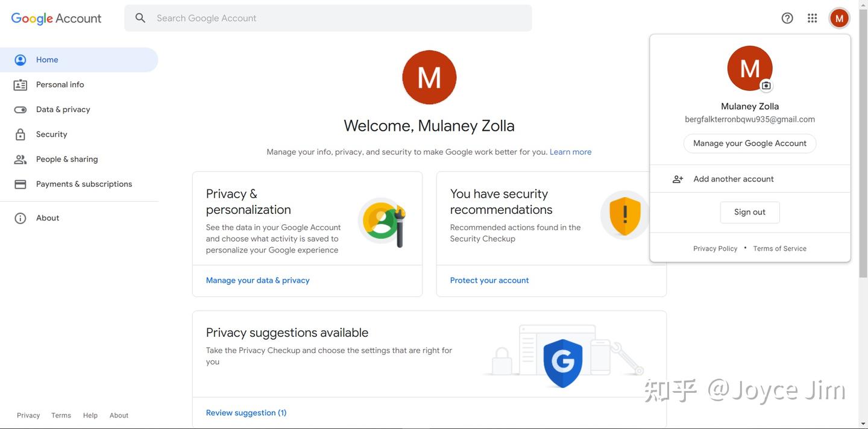Click the security shield warning icon
This screenshot has width=868, height=429.
pos(624,215)
